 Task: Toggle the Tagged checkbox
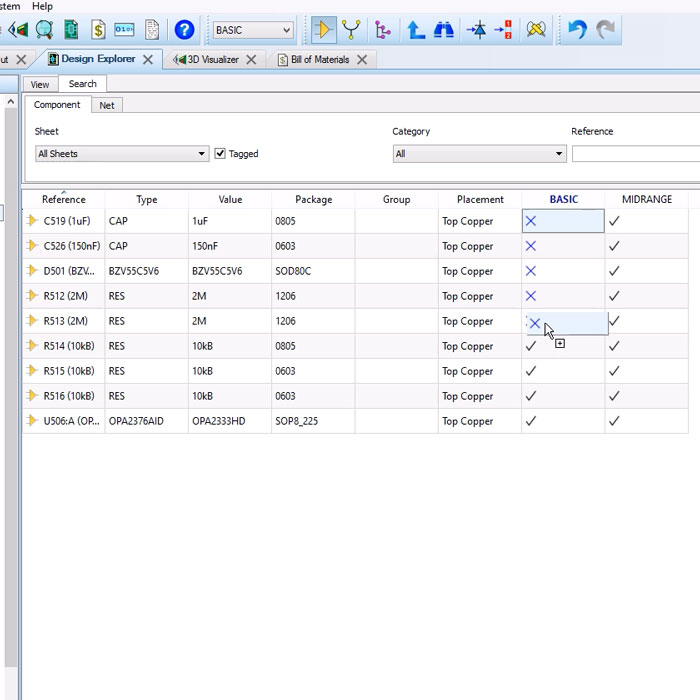pyautogui.click(x=220, y=154)
